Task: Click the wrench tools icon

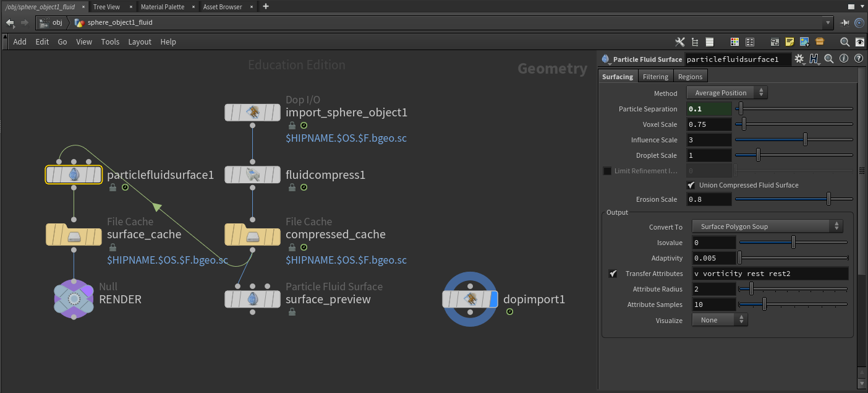Action: (680, 42)
